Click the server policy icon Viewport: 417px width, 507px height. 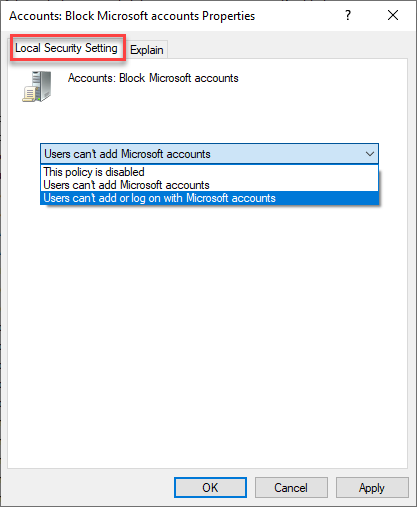click(x=37, y=86)
